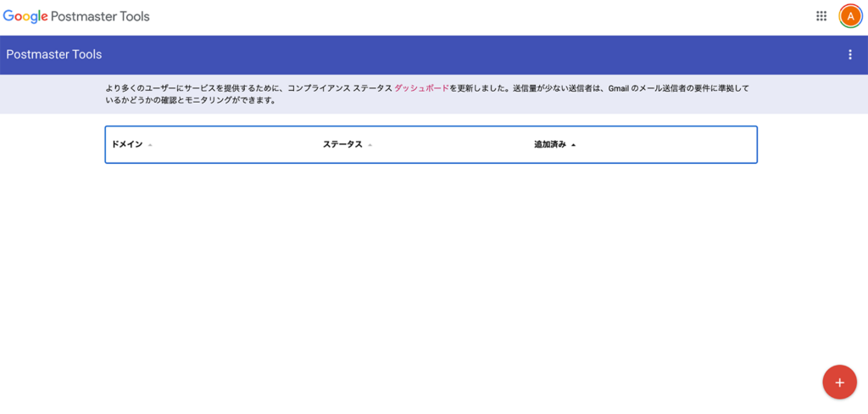Click the Postmaster Tools title in blue bar

point(53,54)
